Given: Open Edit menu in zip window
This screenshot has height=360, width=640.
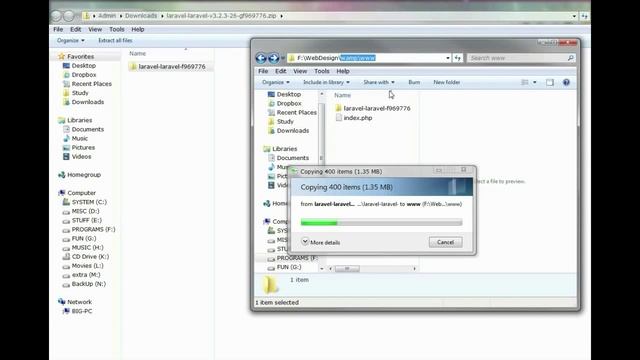Looking at the screenshot, I should pyautogui.click(x=76, y=29).
